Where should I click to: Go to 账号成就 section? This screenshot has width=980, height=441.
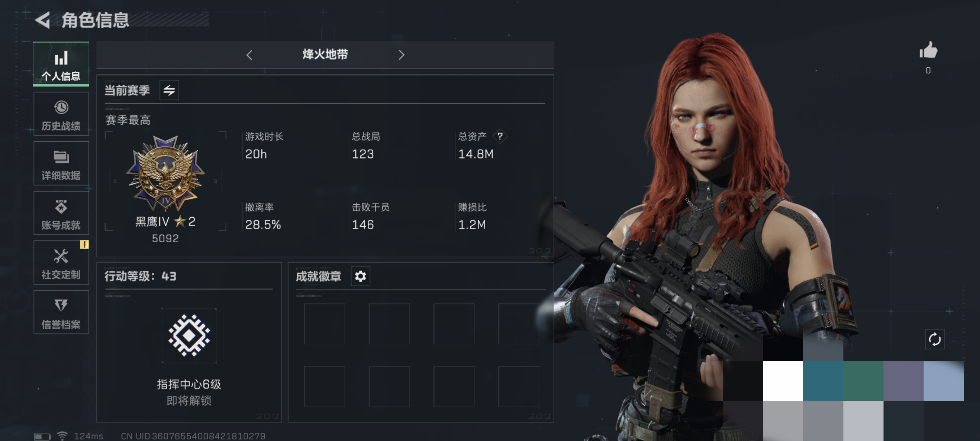pos(61,213)
